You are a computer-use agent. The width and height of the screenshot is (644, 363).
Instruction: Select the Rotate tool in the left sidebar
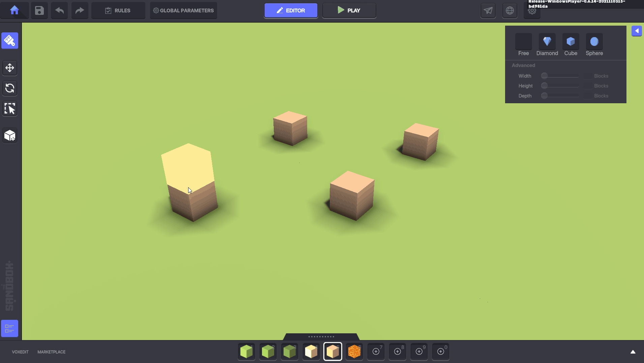pos(10,88)
